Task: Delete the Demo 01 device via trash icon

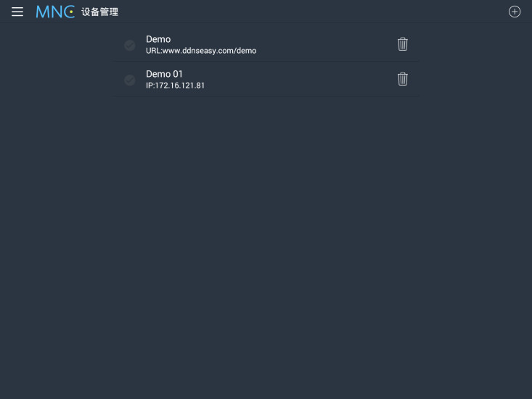Action: pyautogui.click(x=402, y=79)
